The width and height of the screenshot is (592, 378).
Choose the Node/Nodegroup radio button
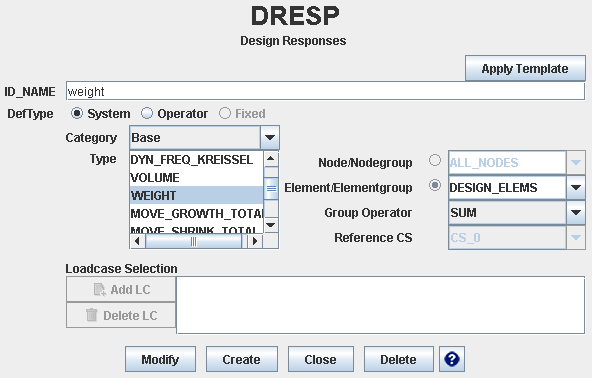[x=435, y=160]
